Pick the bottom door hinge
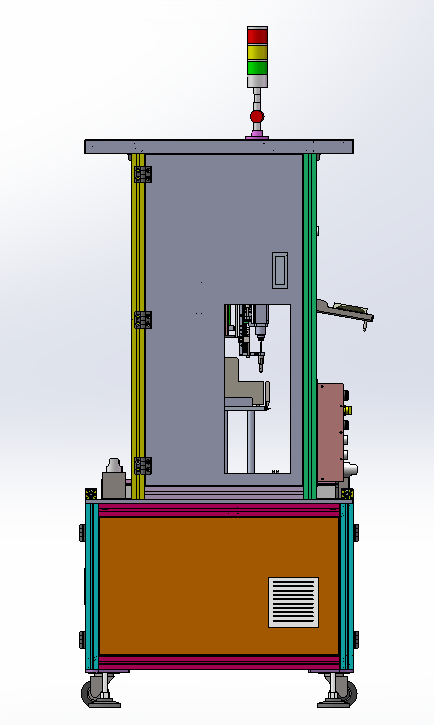434x725 pixels. [143, 466]
